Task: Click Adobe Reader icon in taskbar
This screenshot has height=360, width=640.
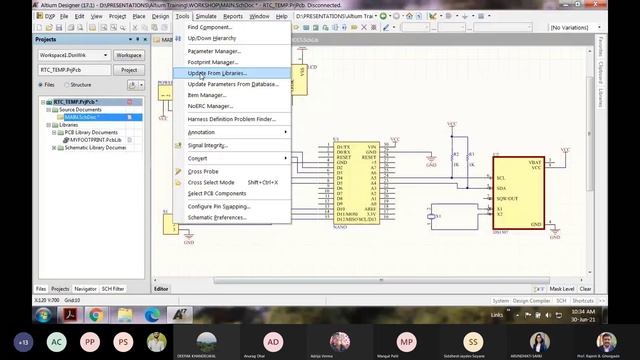Action: [71, 315]
